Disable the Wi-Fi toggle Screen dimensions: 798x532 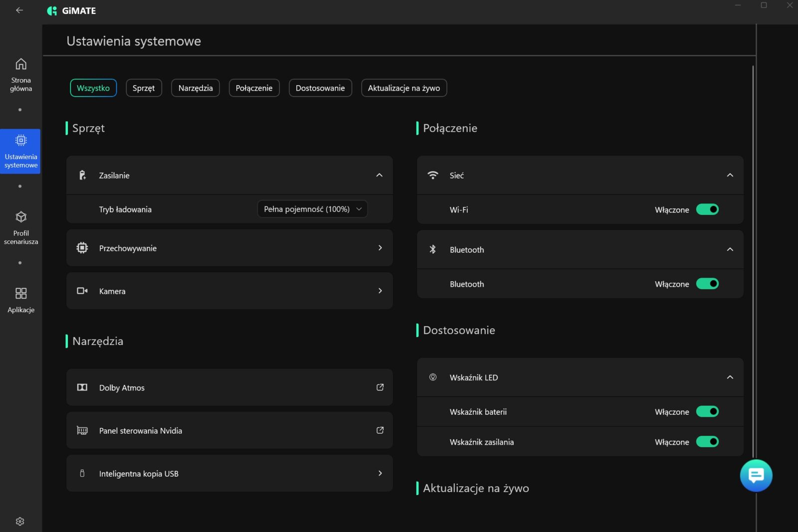tap(707, 209)
